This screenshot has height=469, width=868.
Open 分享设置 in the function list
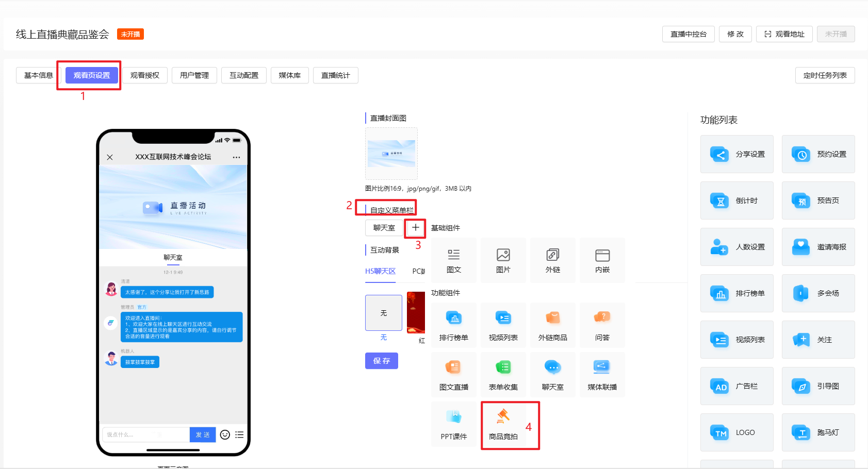click(x=736, y=154)
